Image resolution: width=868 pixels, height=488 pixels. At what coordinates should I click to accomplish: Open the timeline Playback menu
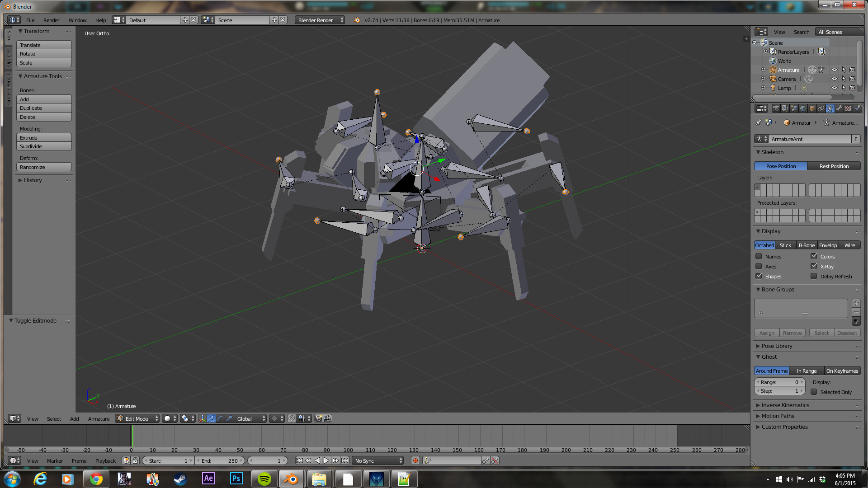click(105, 460)
